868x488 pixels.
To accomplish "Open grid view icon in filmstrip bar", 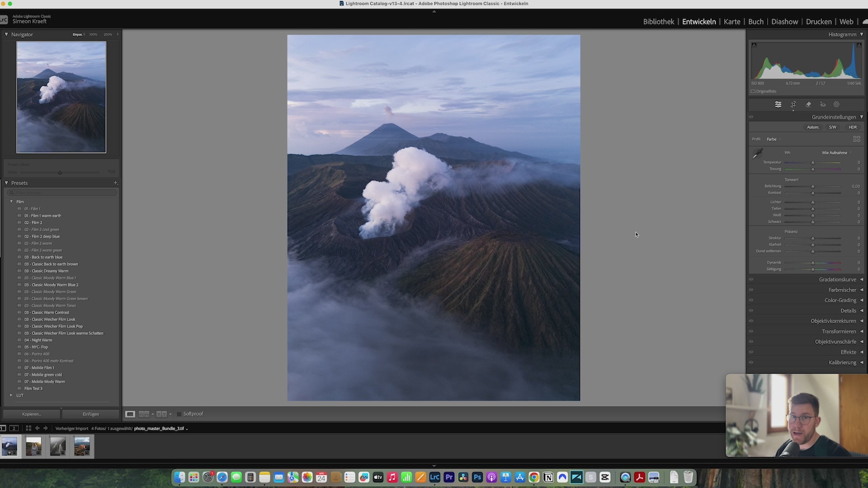I will tap(28, 428).
